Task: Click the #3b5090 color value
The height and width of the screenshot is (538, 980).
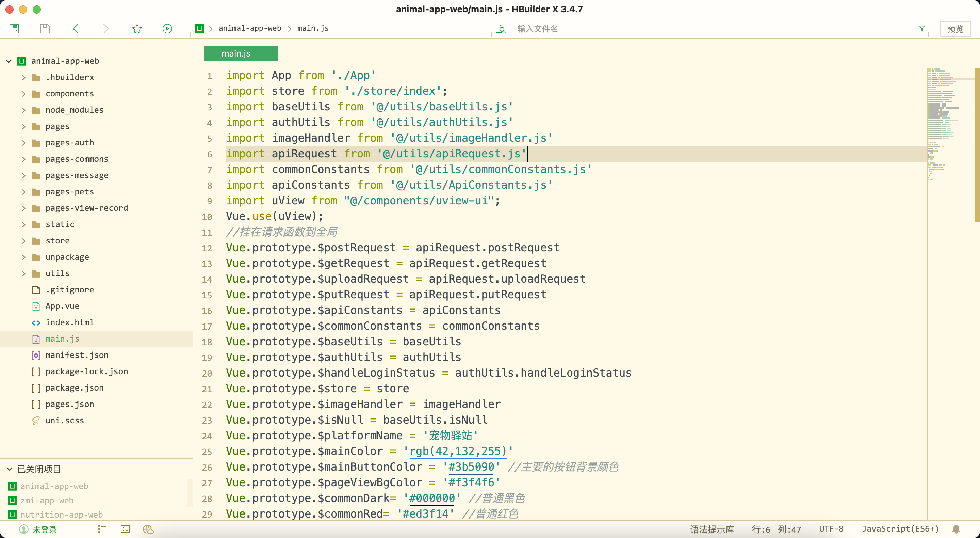Action: (x=471, y=467)
